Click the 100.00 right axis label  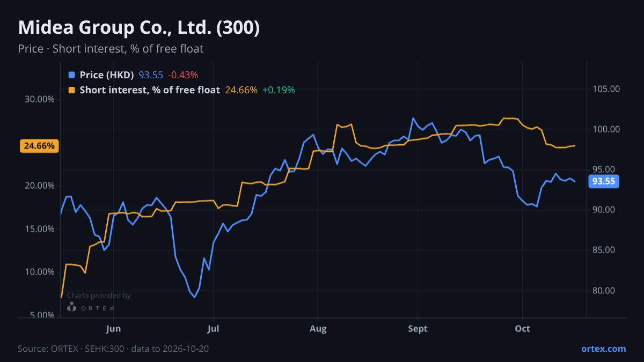click(606, 129)
